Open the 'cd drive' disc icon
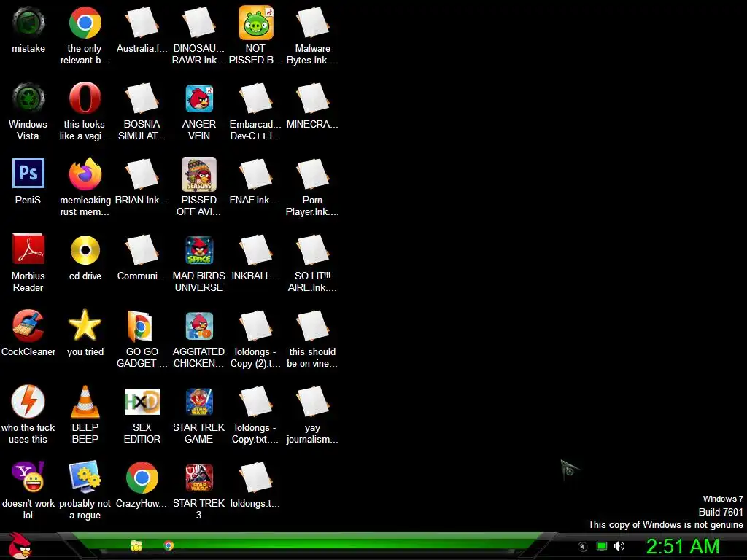The height and width of the screenshot is (560, 747). [x=85, y=250]
